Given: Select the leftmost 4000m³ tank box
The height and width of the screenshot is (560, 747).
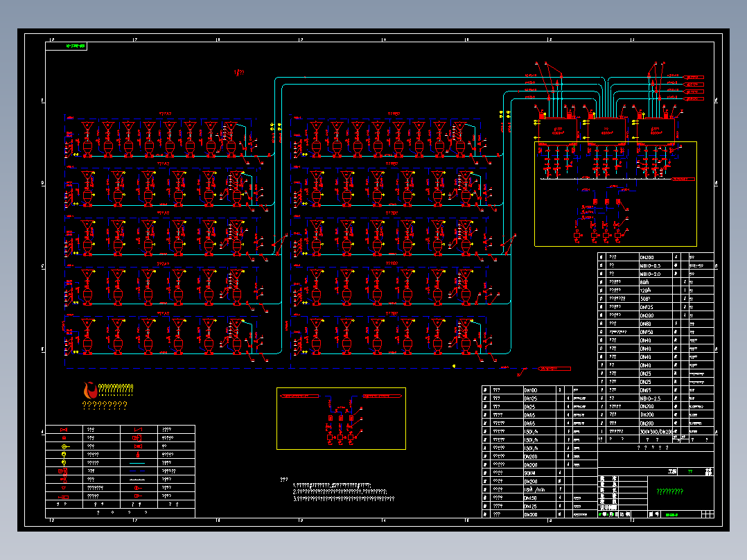Looking at the screenshot, I should (557, 130).
